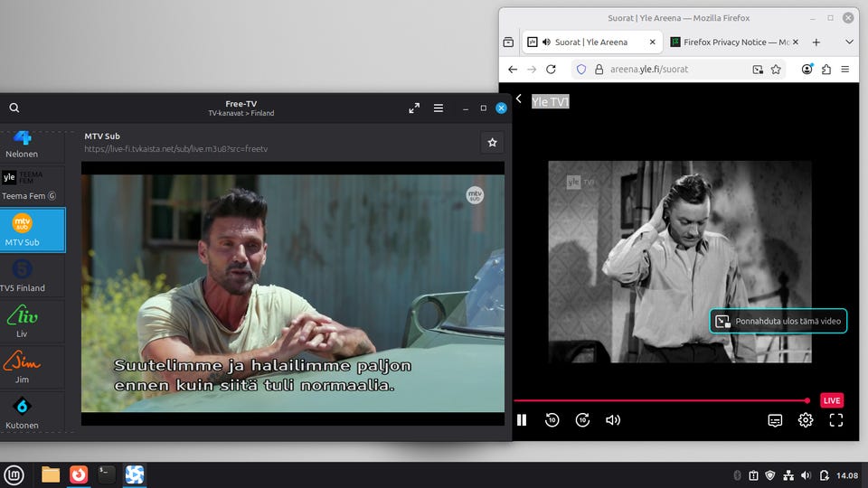Open Terminal from taskbar
This screenshot has height=488, width=868.
pyautogui.click(x=107, y=474)
